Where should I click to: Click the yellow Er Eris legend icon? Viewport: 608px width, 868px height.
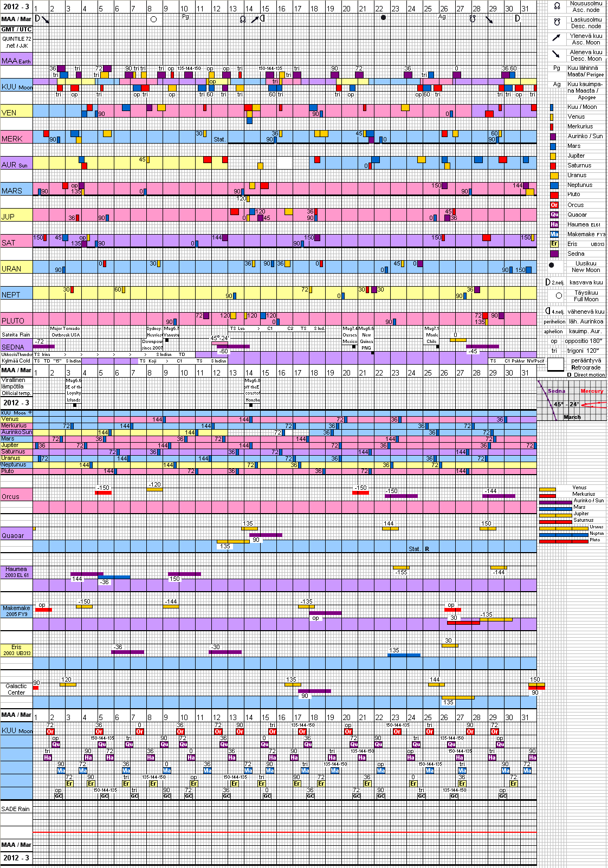[554, 244]
